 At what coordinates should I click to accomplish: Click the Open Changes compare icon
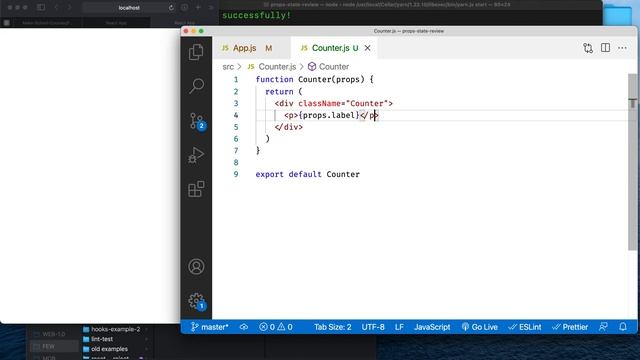coord(588,48)
